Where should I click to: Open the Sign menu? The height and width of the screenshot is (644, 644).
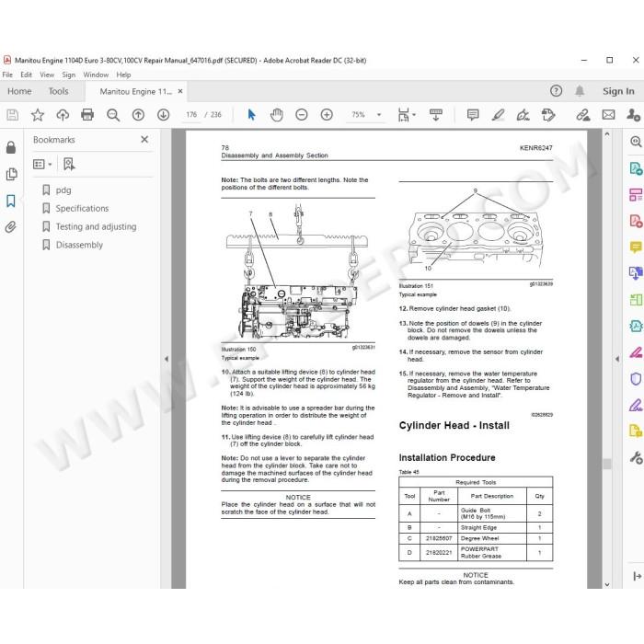[69, 75]
